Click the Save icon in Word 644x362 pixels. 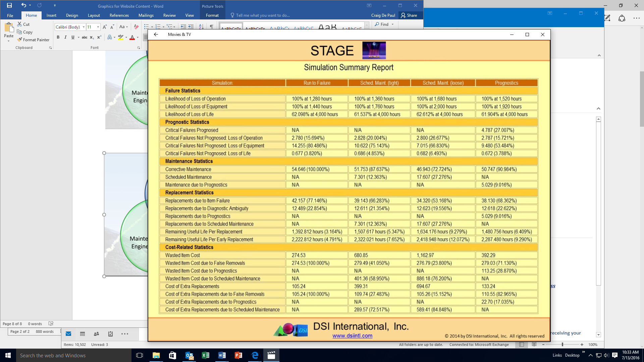pyautogui.click(x=9, y=5)
